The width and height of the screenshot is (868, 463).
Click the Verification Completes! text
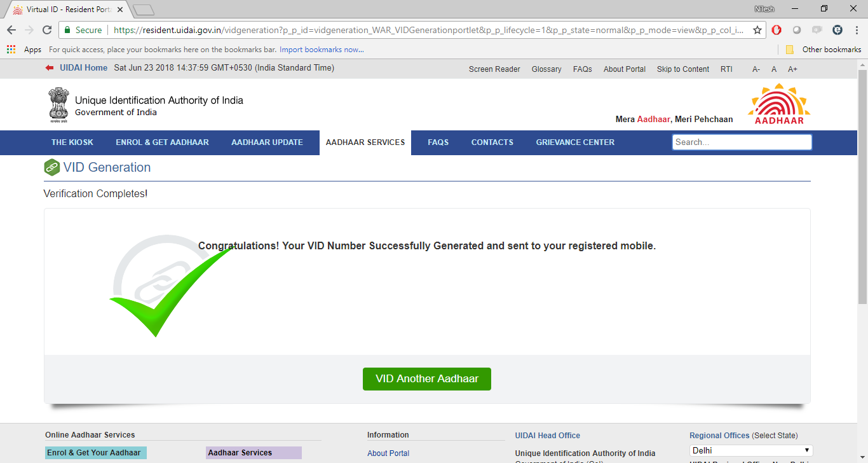95,193
